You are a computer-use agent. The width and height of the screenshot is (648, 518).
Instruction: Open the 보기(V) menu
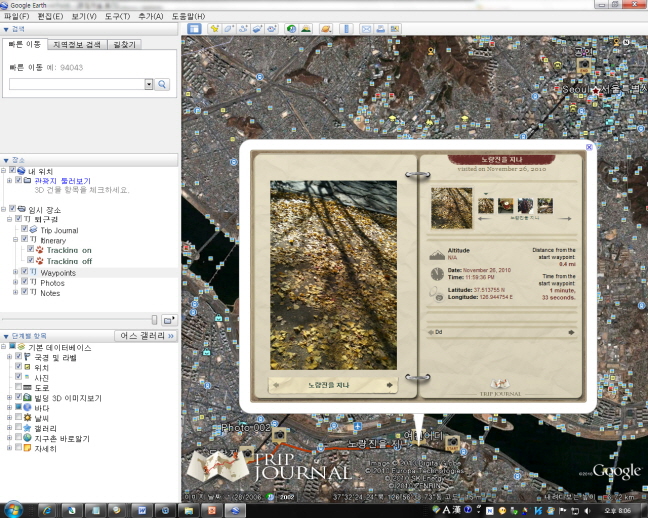pyautogui.click(x=84, y=16)
